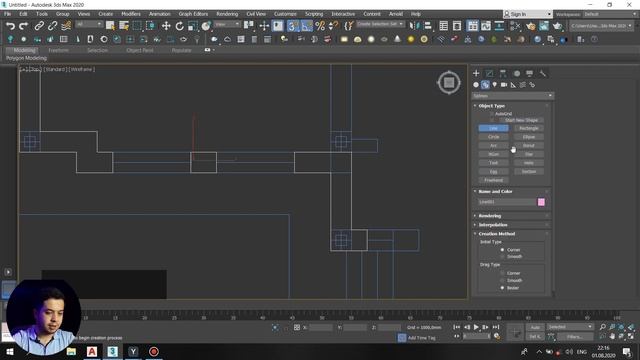The height and width of the screenshot is (360, 640).
Task: Select Corner under Drag Type
Action: click(x=502, y=273)
